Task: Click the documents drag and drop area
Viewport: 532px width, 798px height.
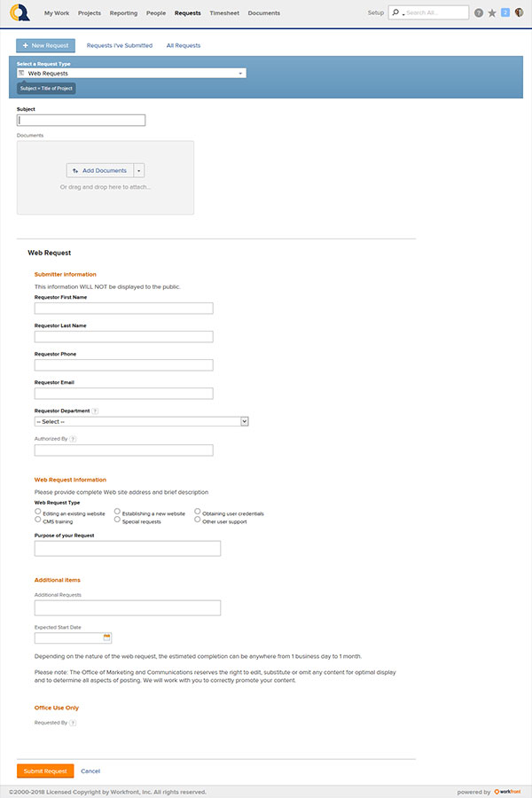Action: [x=106, y=177]
